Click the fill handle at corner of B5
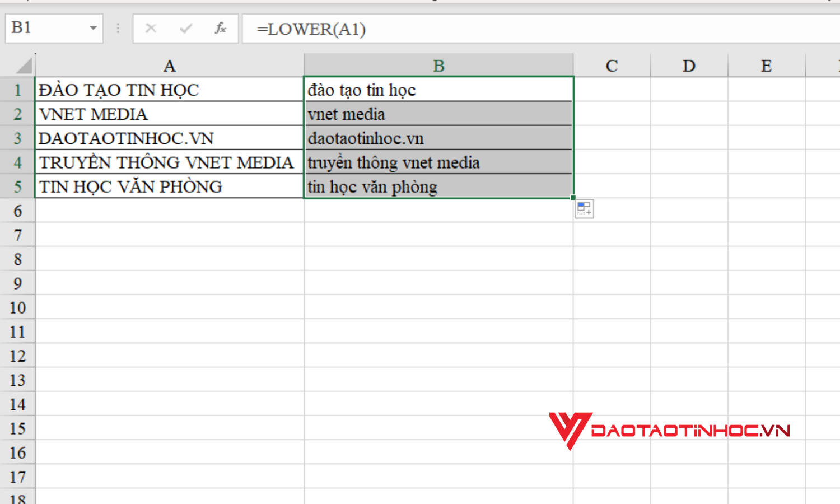Viewport: 840px width, 504px height. pos(572,197)
